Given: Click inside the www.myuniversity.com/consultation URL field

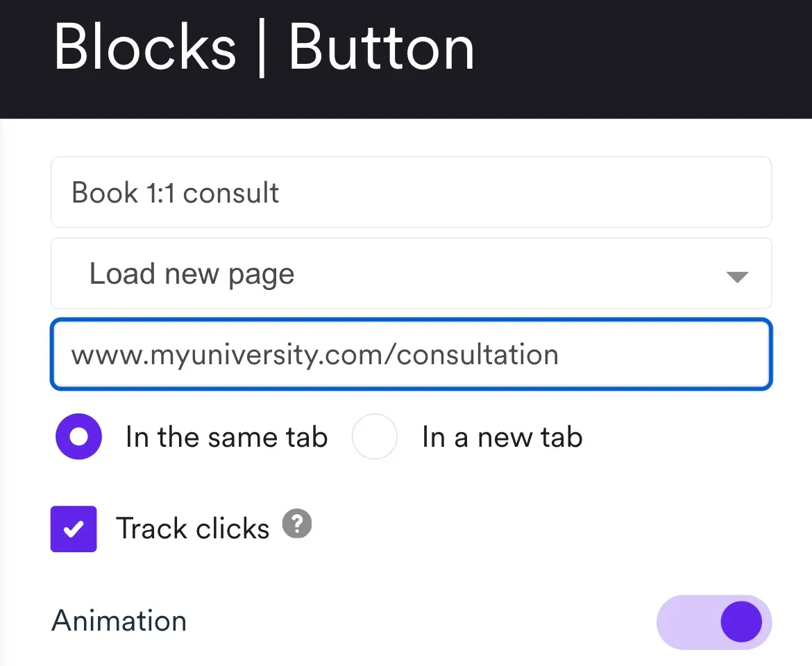Looking at the screenshot, I should point(411,355).
